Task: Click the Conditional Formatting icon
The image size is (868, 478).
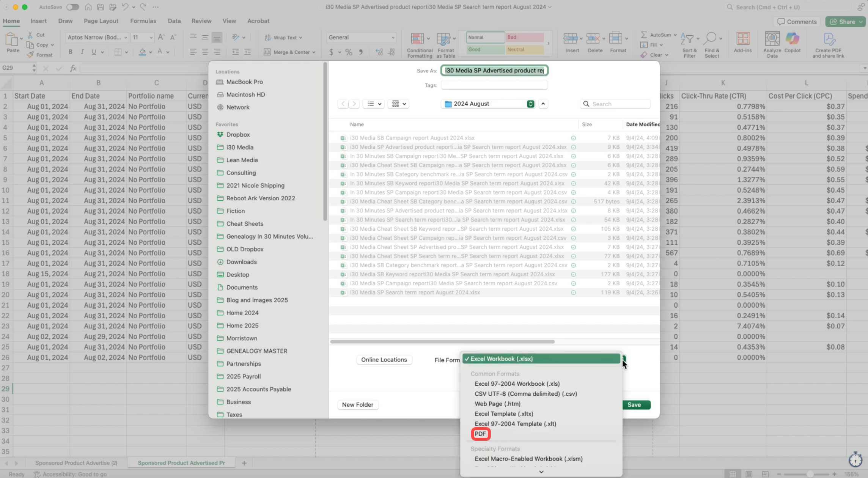Action: pos(417,39)
